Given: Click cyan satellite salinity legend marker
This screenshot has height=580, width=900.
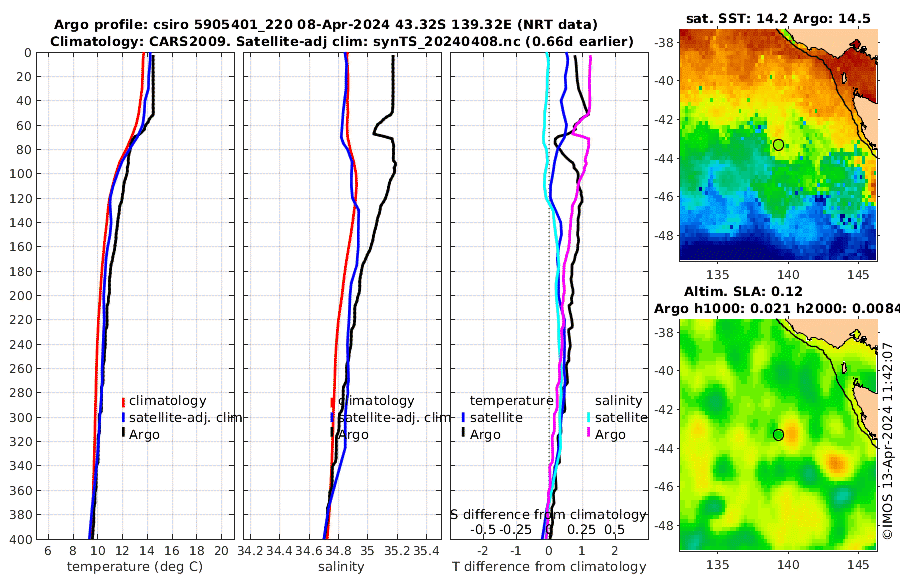Looking at the screenshot, I should pyautogui.click(x=589, y=417).
